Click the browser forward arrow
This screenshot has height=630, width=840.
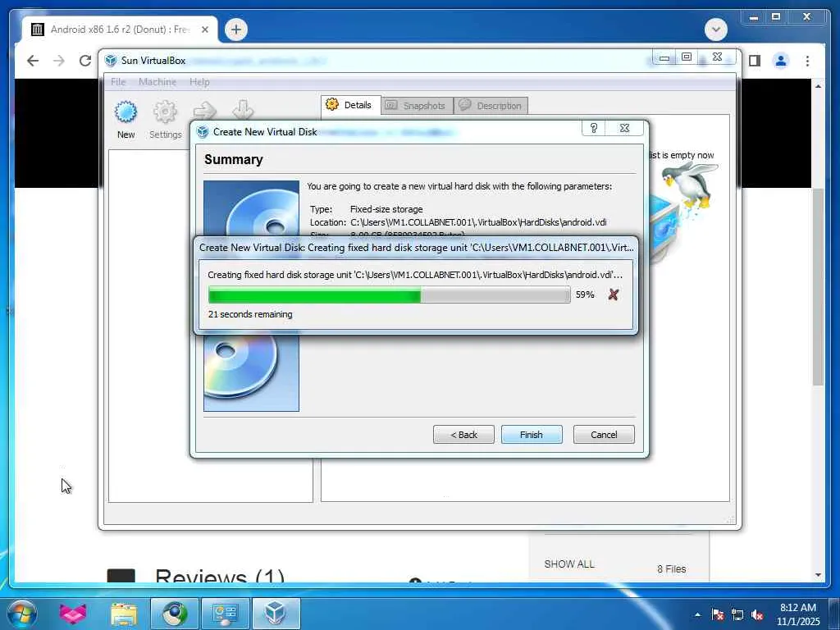pyautogui.click(x=59, y=61)
